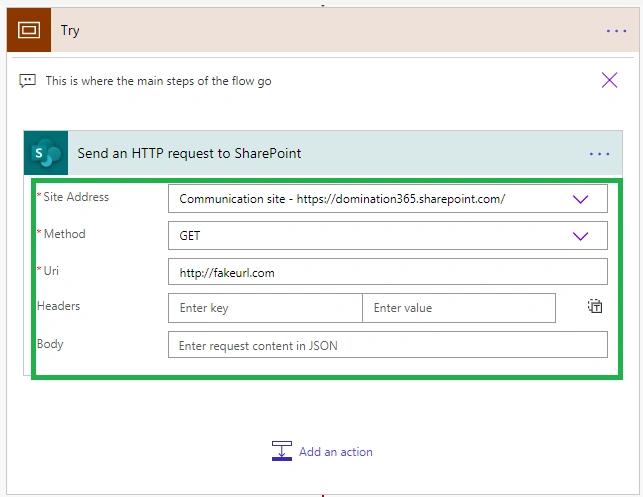
Task: Click the Uri label
Action: (x=51, y=271)
